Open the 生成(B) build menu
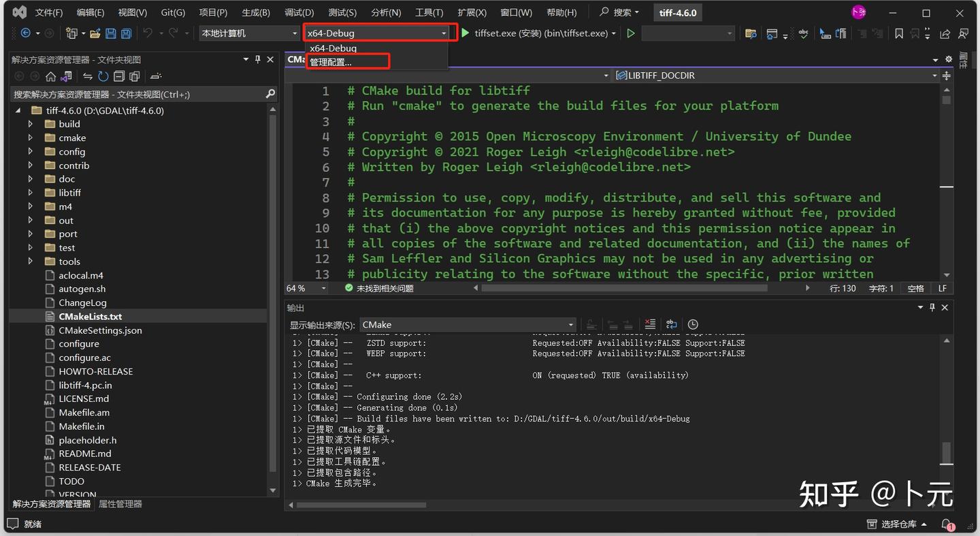Image resolution: width=980 pixels, height=536 pixels. click(x=256, y=13)
